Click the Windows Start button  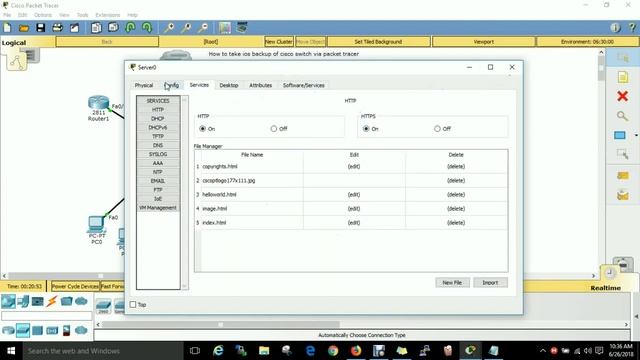(11, 351)
